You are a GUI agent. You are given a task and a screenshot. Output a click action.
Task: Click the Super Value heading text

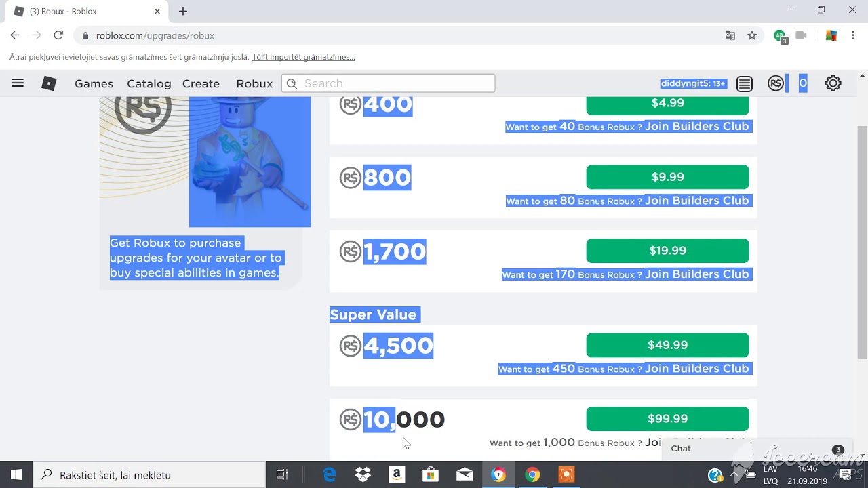click(x=373, y=314)
